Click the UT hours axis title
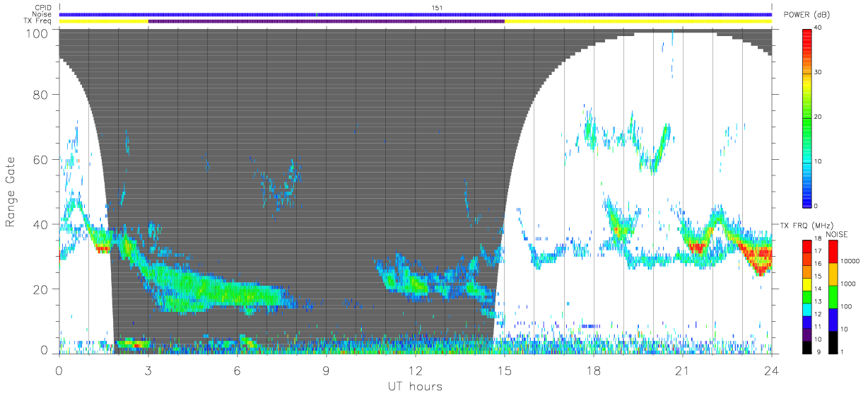The image size is (868, 401). click(415, 386)
